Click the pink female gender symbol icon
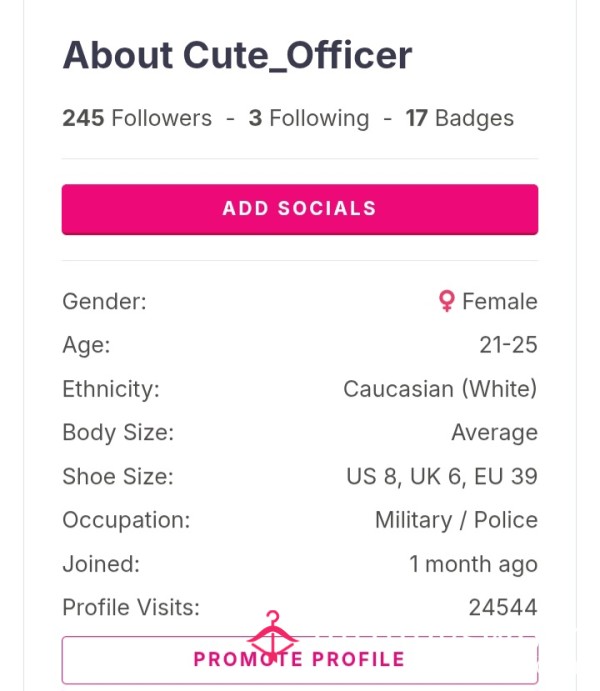 point(446,301)
